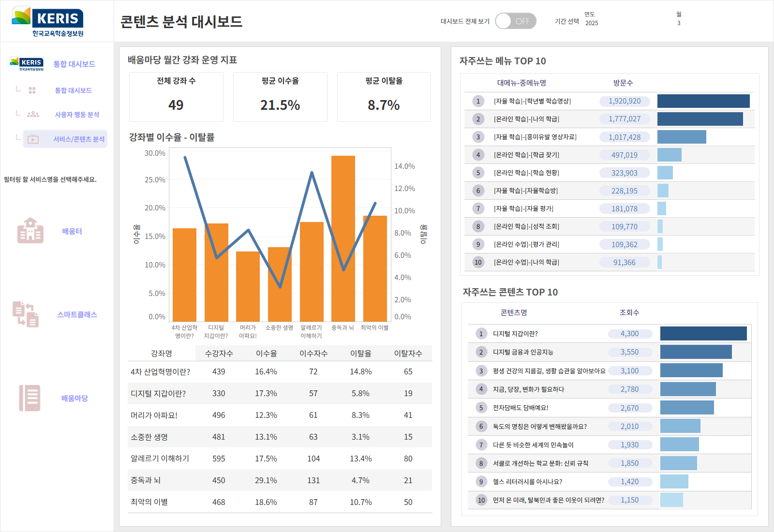The image size is (774, 532).
Task: Switch off the OFF toggle in the header
Action: [517, 21]
